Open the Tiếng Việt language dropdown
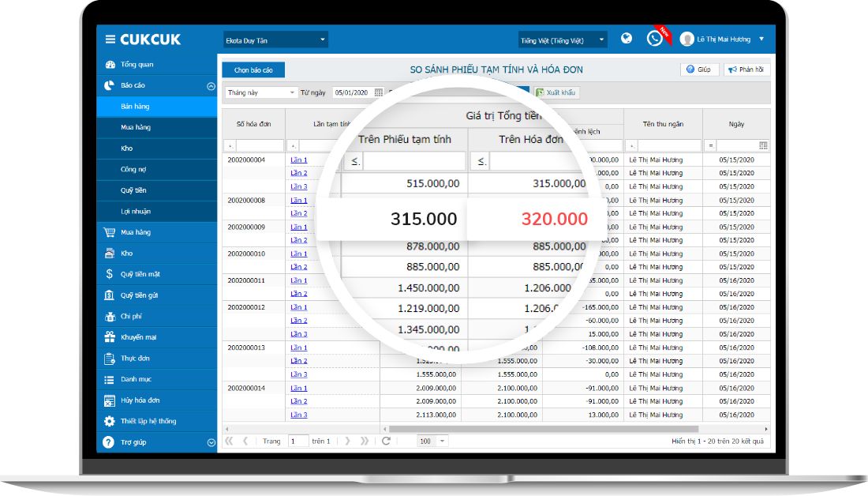The width and height of the screenshot is (868, 496). point(563,40)
